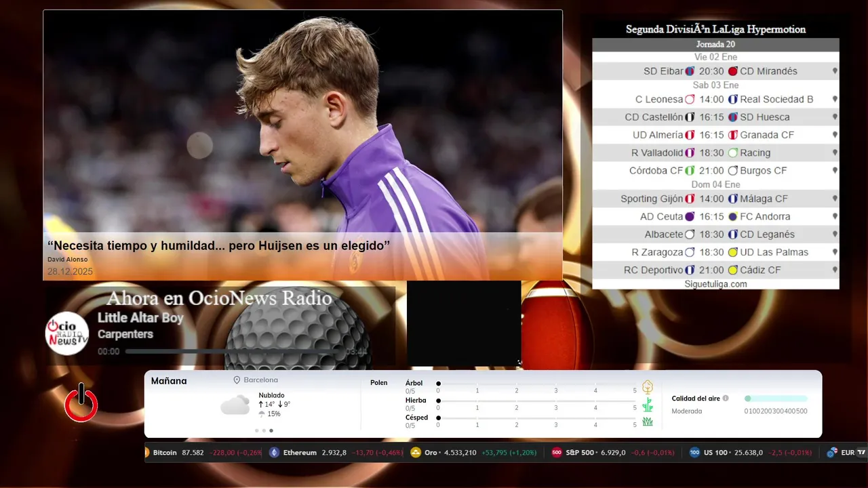Image resolution: width=868 pixels, height=488 pixels.
Task: Open venue pin for Albacete match
Action: pos(835,235)
